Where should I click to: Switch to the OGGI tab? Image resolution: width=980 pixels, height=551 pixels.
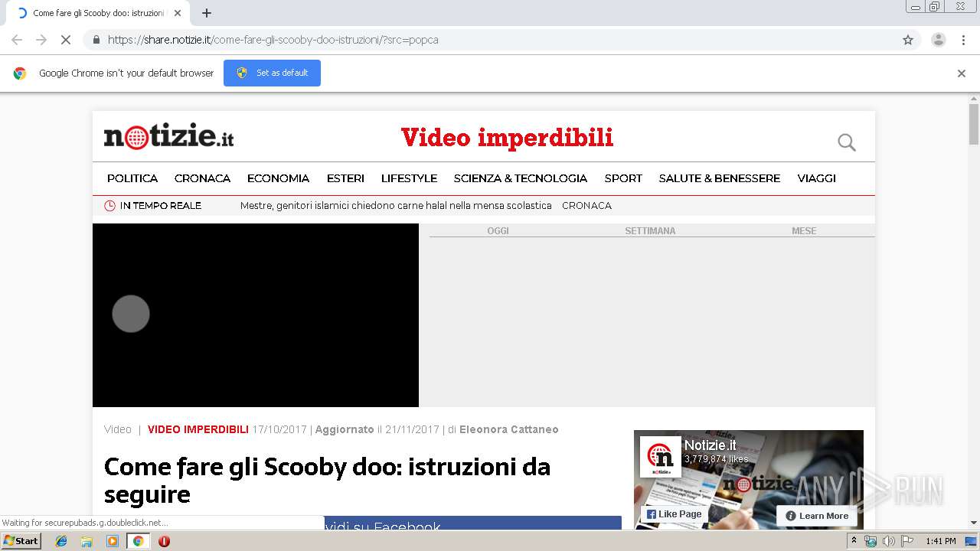(x=498, y=230)
